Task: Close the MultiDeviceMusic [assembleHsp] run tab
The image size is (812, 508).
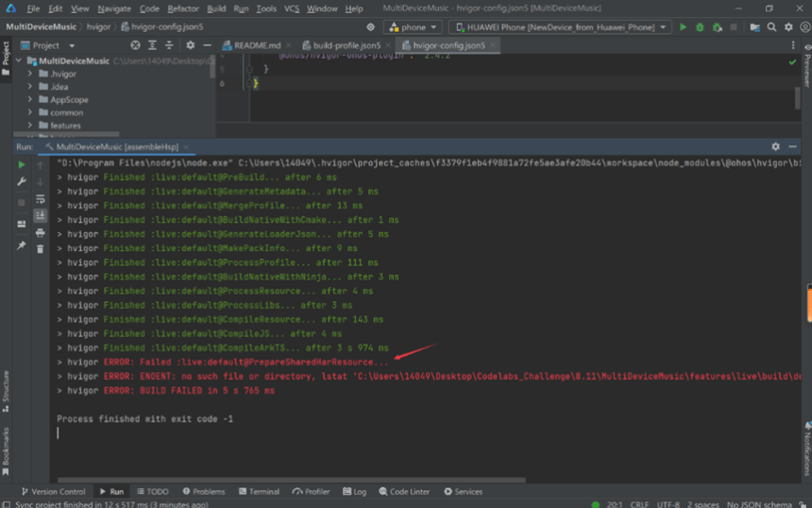Action: [x=186, y=147]
